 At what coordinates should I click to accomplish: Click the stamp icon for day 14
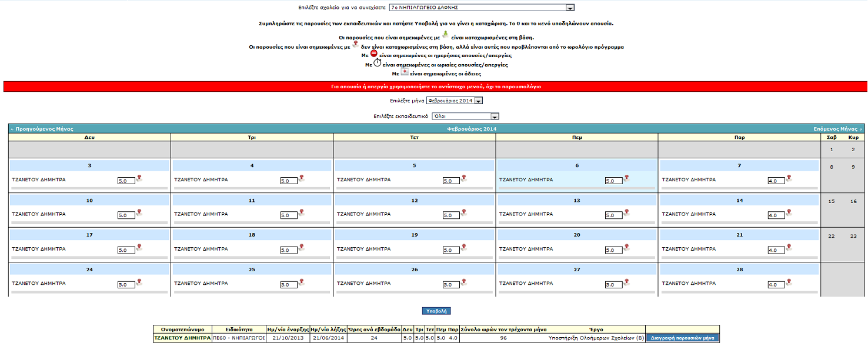(x=789, y=213)
